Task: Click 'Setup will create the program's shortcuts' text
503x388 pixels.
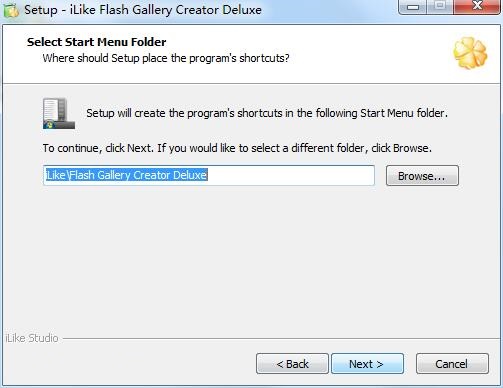Action: 267,113
